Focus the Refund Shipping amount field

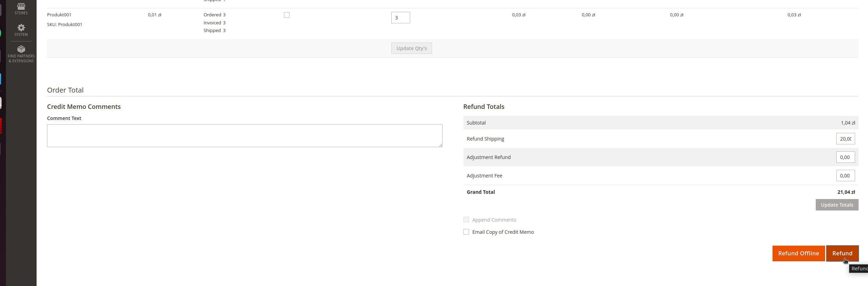tap(845, 139)
